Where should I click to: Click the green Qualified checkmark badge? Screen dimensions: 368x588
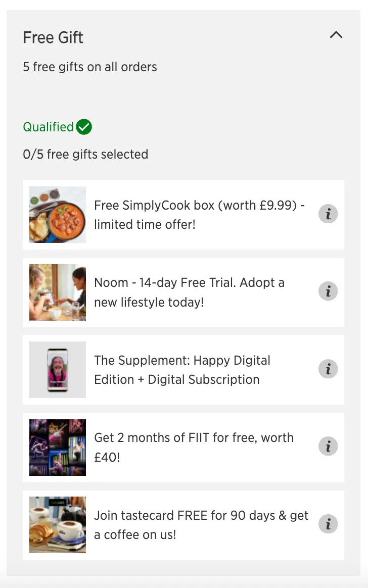[84, 126]
